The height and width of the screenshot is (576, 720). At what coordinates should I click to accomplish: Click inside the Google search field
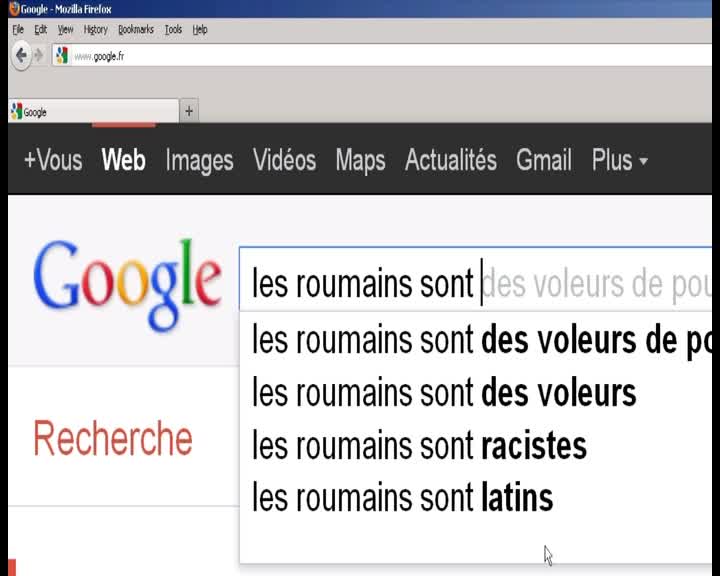coord(476,280)
